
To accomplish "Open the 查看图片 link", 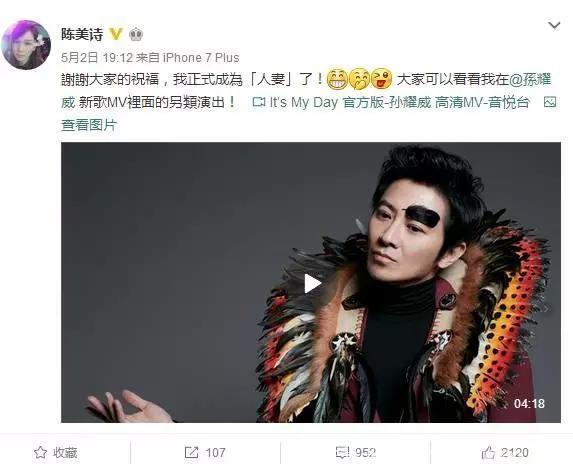I will [x=88, y=125].
